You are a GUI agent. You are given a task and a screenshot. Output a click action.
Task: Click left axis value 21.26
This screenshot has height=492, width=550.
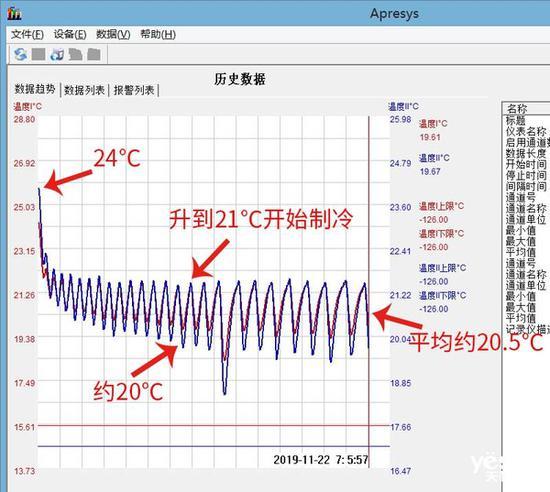pos(24,295)
